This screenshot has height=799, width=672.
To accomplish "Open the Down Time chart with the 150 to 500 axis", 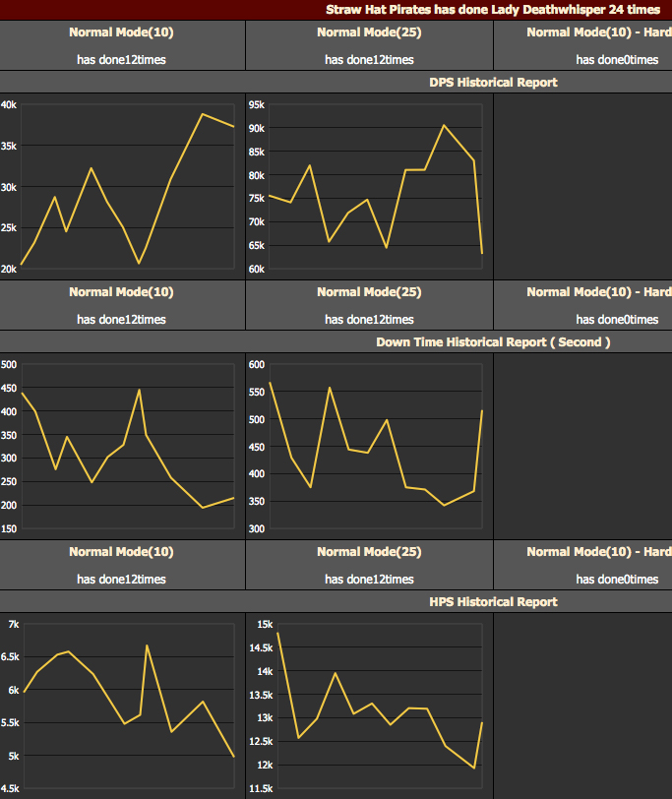I will click(x=127, y=446).
